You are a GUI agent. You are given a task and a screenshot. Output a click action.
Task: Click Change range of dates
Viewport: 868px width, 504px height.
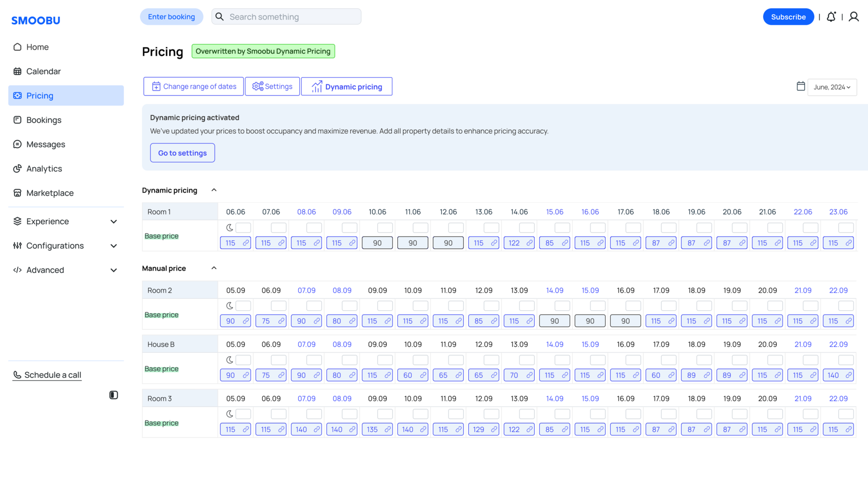(193, 86)
